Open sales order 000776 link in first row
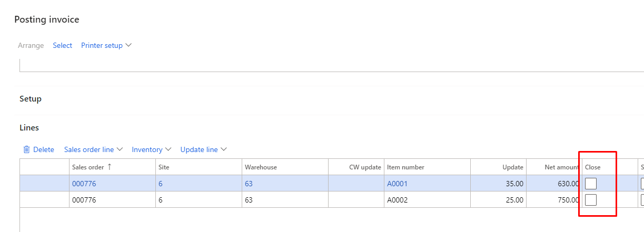 click(84, 184)
